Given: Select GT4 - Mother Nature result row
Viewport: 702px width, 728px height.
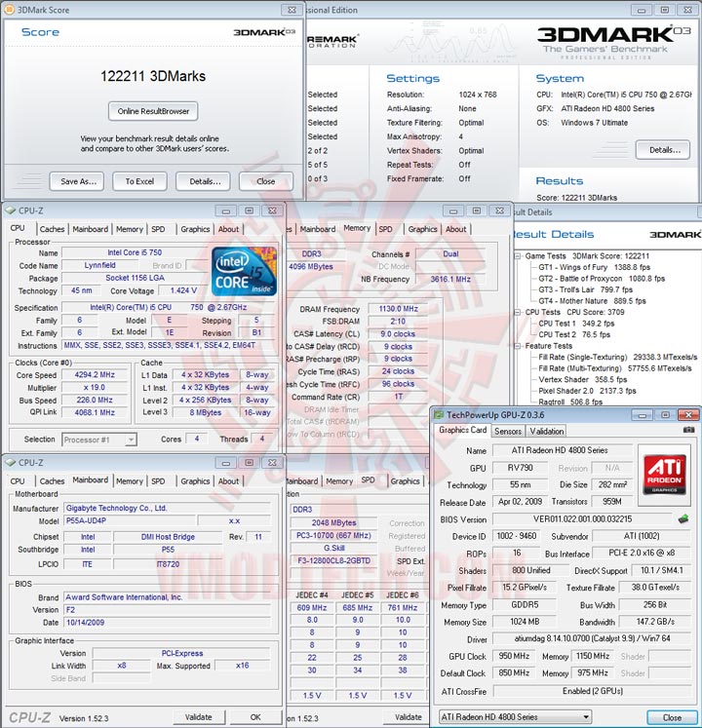Looking at the screenshot, I should tap(592, 301).
